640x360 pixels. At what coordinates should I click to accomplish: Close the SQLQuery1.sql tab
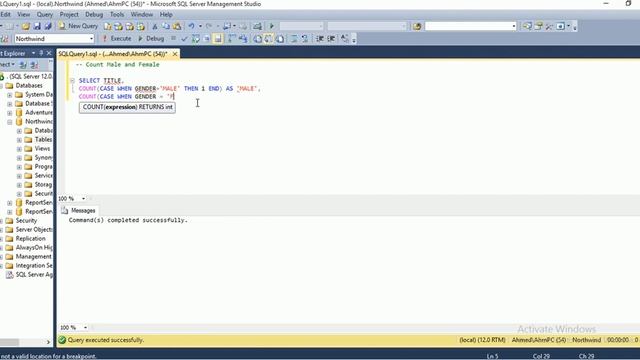[175, 54]
